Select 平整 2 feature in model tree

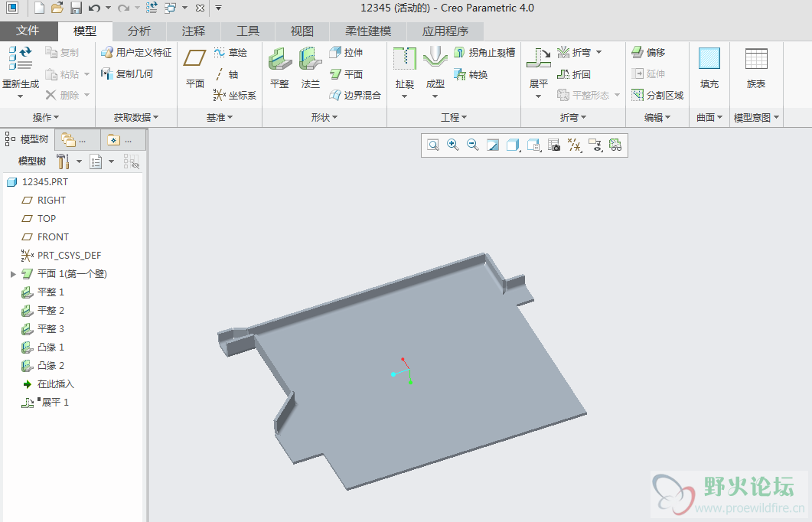pyautogui.click(x=42, y=311)
